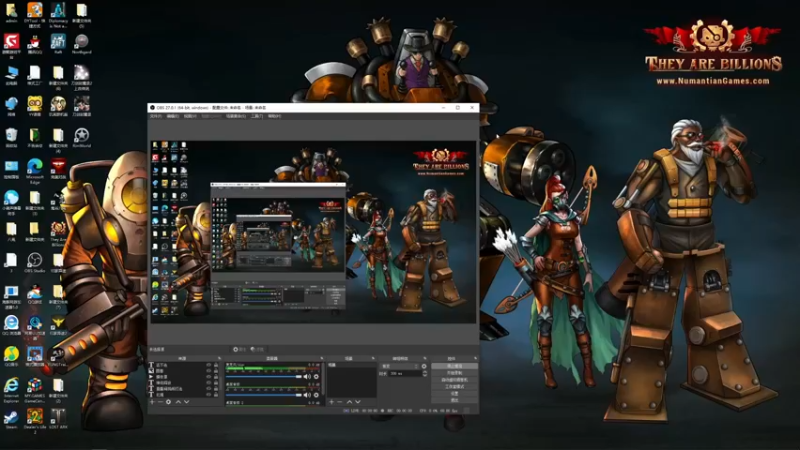Open File menu in OBS menu bar
Screen dimensions: 800x450
[156, 116]
